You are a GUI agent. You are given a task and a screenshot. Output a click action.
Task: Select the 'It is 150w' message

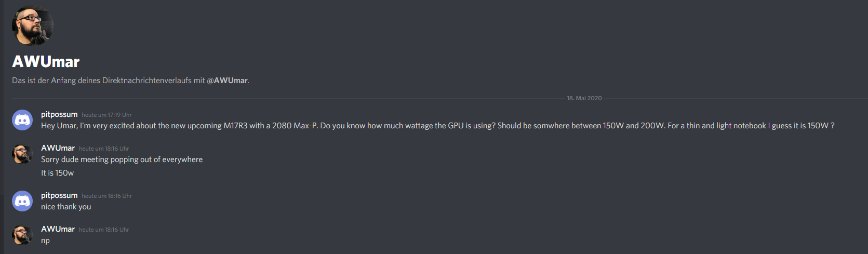click(57, 173)
